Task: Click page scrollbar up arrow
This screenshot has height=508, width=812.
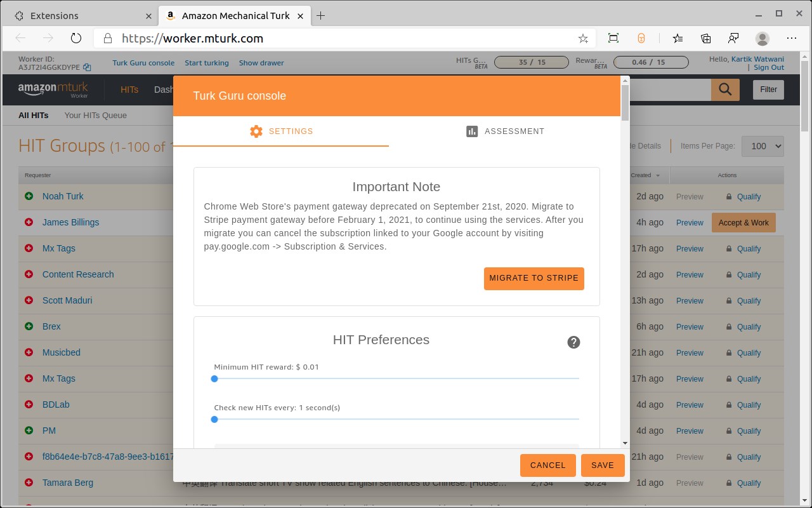Action: tap(806, 57)
